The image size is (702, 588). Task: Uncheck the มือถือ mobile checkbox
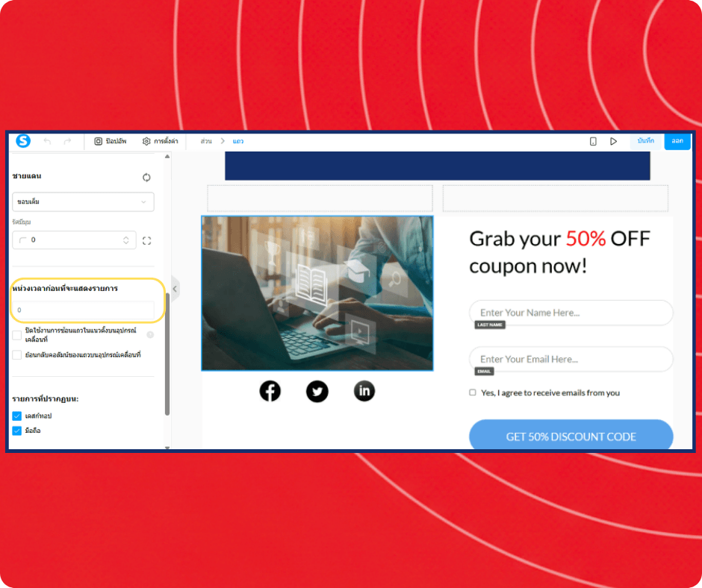pyautogui.click(x=17, y=431)
